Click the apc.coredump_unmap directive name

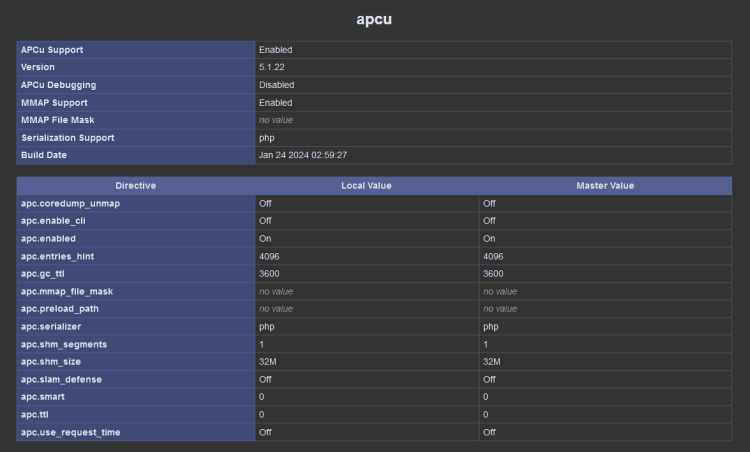70,204
